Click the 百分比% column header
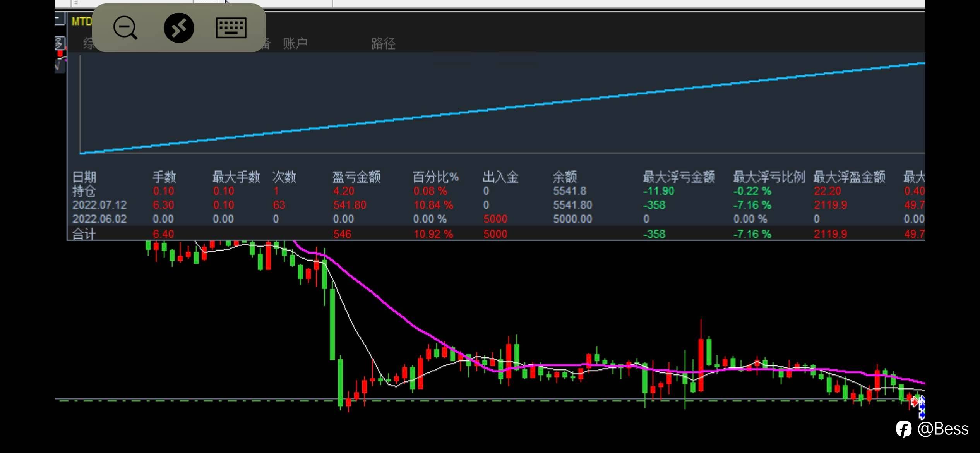This screenshot has width=980, height=453. (435, 177)
